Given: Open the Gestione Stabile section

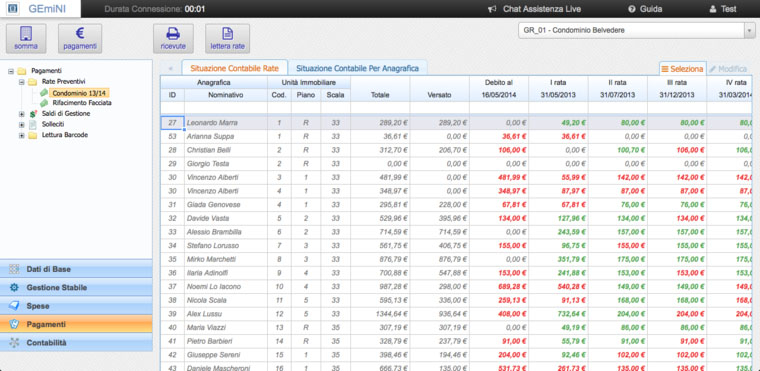Looking at the screenshot, I should tap(76, 288).
